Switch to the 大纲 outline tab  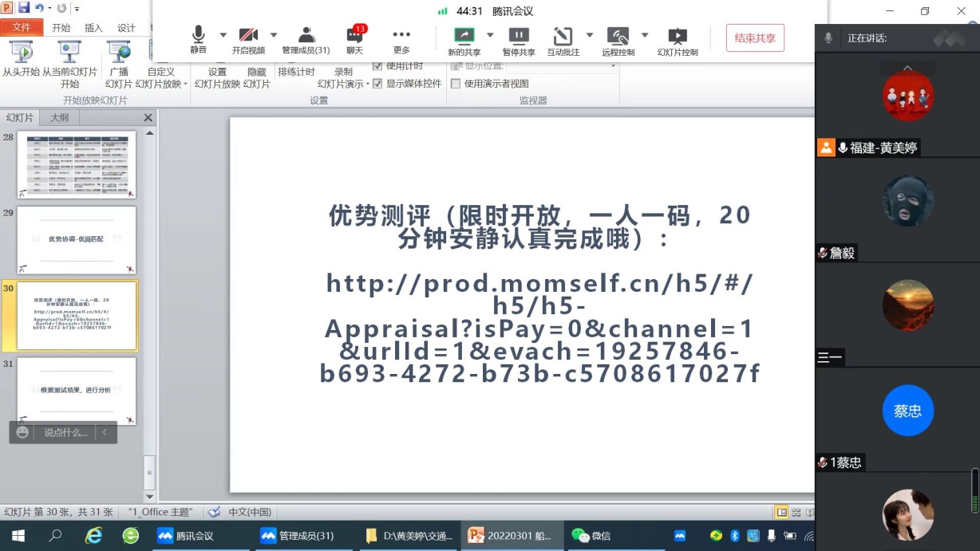59,118
